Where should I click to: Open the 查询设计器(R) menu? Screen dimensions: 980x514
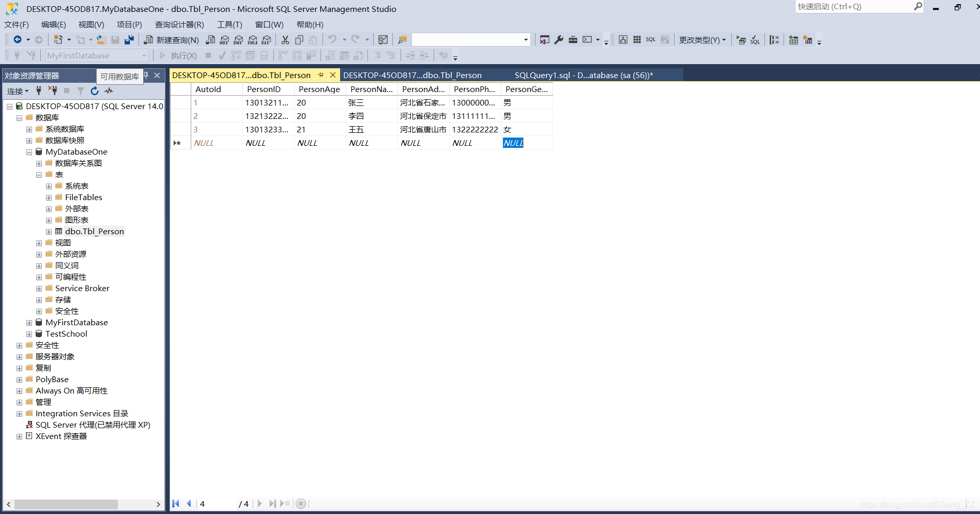coord(179,24)
